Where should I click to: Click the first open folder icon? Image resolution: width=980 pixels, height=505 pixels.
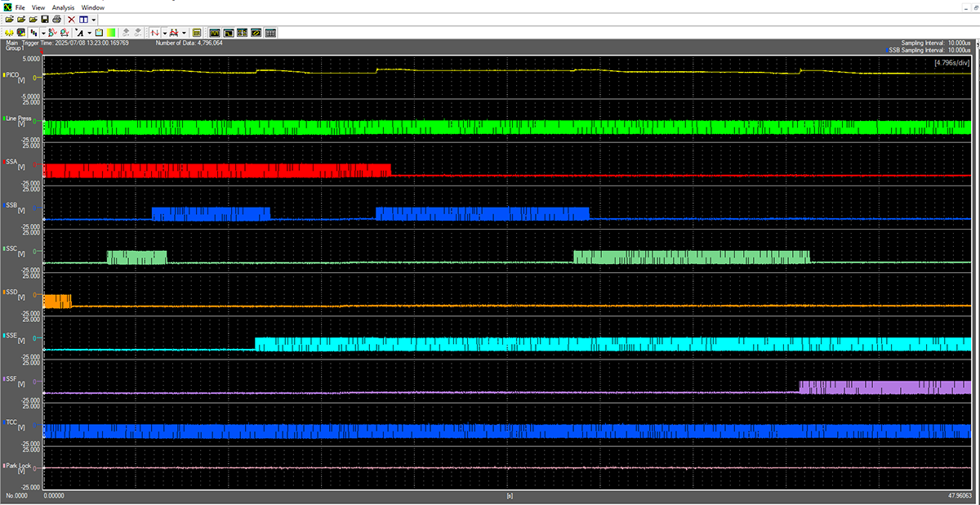point(8,19)
